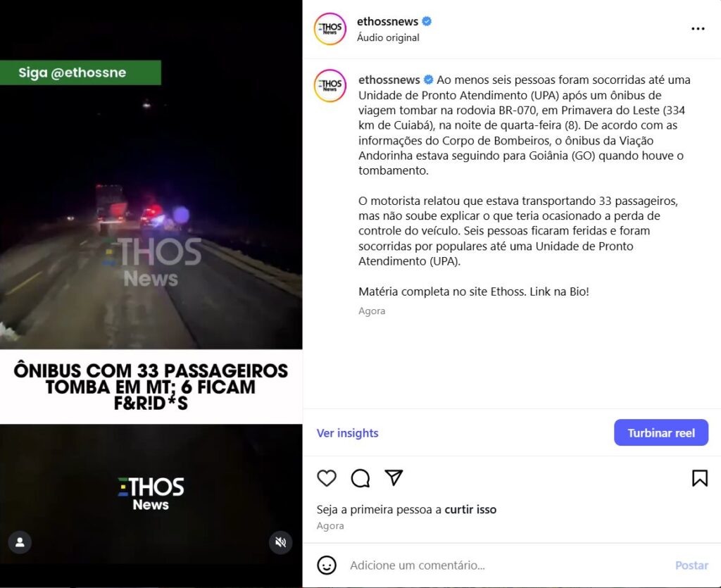Show tagged people icon on video
The width and height of the screenshot is (721, 588).
click(20, 542)
